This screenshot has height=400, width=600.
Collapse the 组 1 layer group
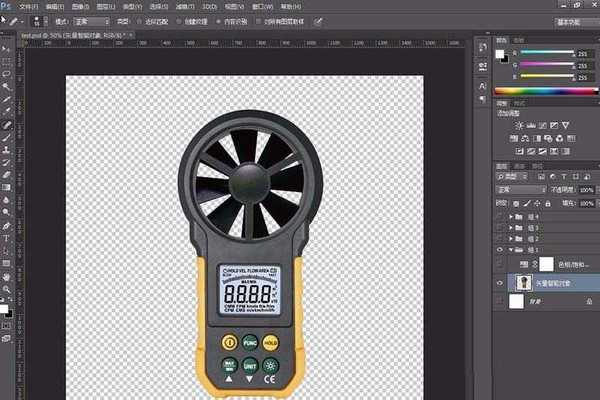point(512,250)
